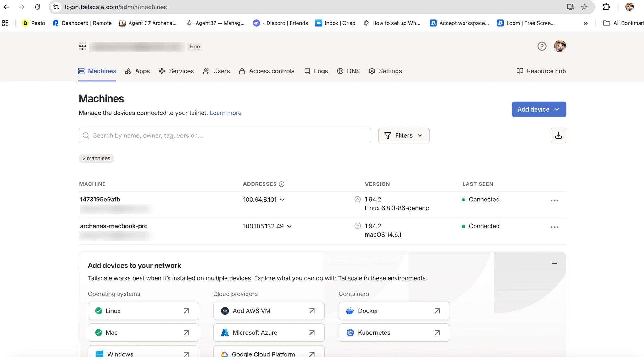This screenshot has height=357, width=644.
Task: Collapse the Add devices panel
Action: pos(554,263)
